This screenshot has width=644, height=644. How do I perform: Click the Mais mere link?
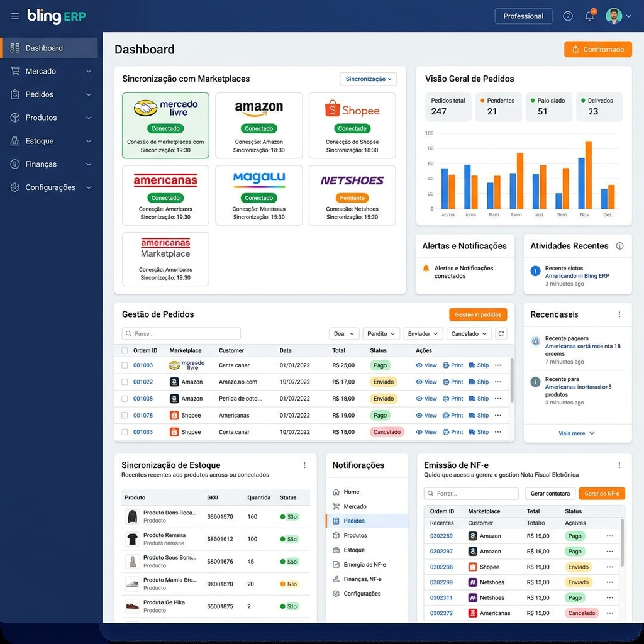(x=576, y=433)
